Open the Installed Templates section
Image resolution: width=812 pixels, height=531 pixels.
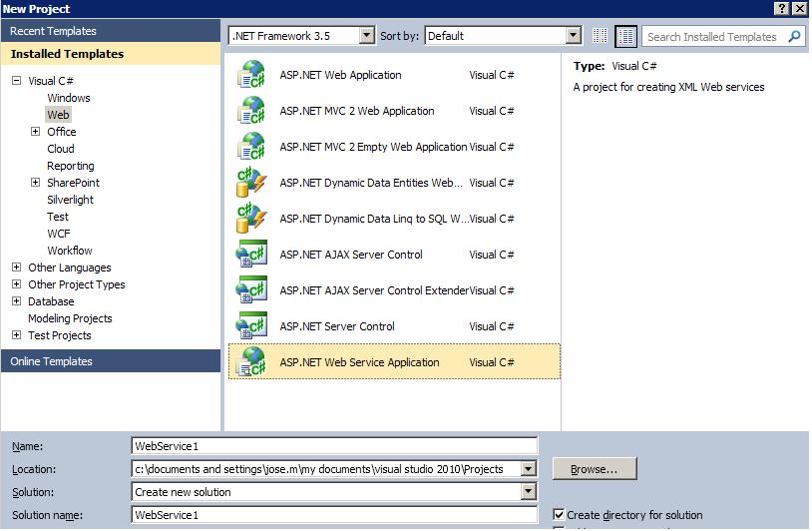pyautogui.click(x=111, y=54)
